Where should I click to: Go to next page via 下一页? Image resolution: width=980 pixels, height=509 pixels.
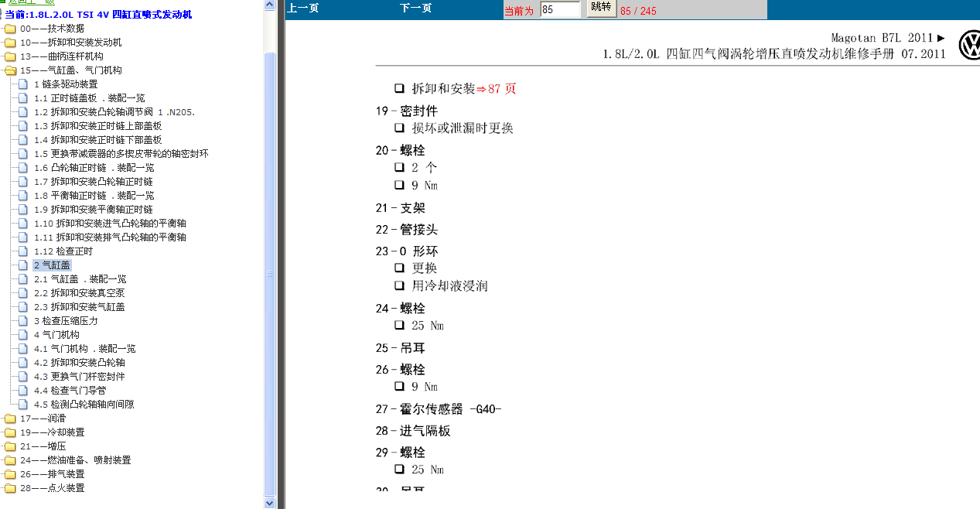[416, 9]
